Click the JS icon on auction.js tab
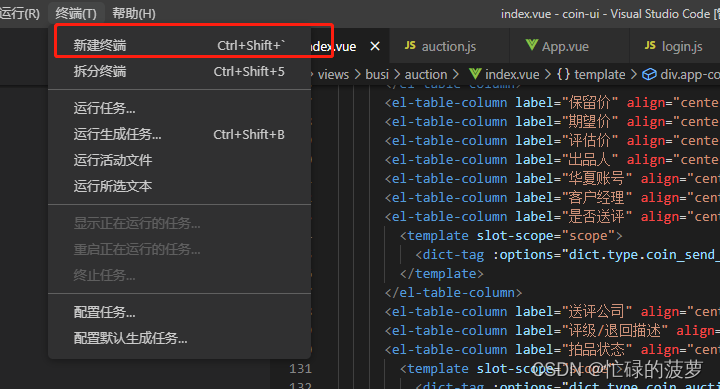This screenshot has width=720, height=389. pyautogui.click(x=410, y=45)
